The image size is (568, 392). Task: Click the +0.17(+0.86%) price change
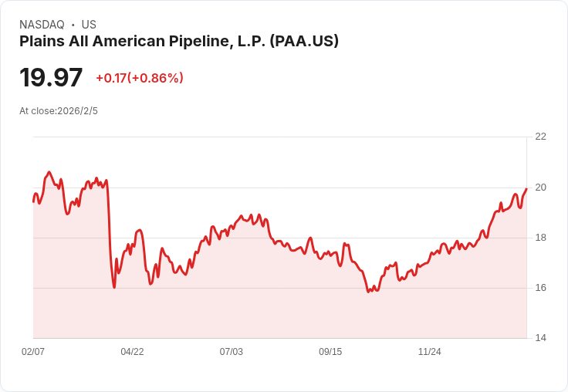140,78
